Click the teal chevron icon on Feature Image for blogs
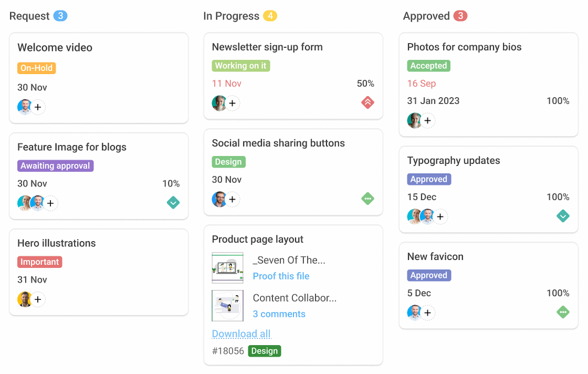This screenshot has width=588, height=374. click(173, 203)
